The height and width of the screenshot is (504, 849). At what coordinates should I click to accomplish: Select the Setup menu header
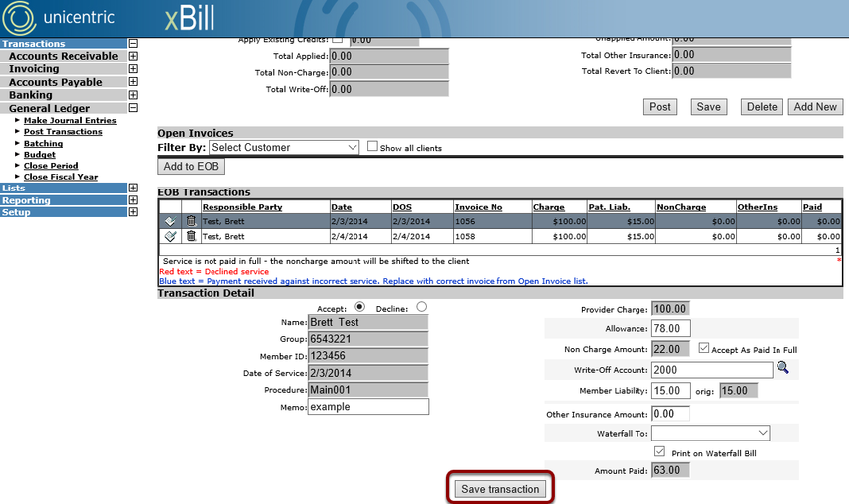[64, 212]
